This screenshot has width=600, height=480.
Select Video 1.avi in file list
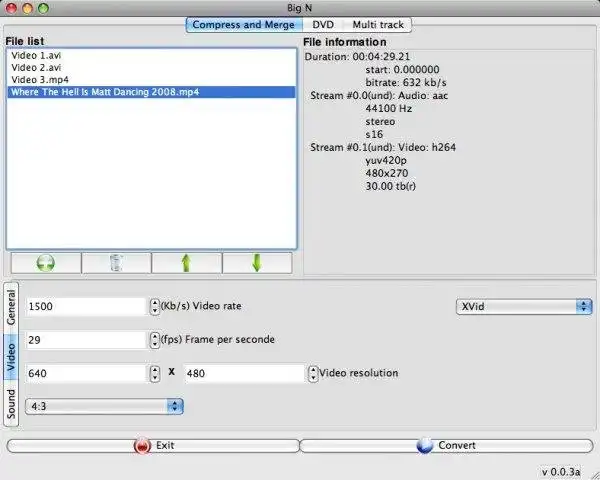click(152, 56)
